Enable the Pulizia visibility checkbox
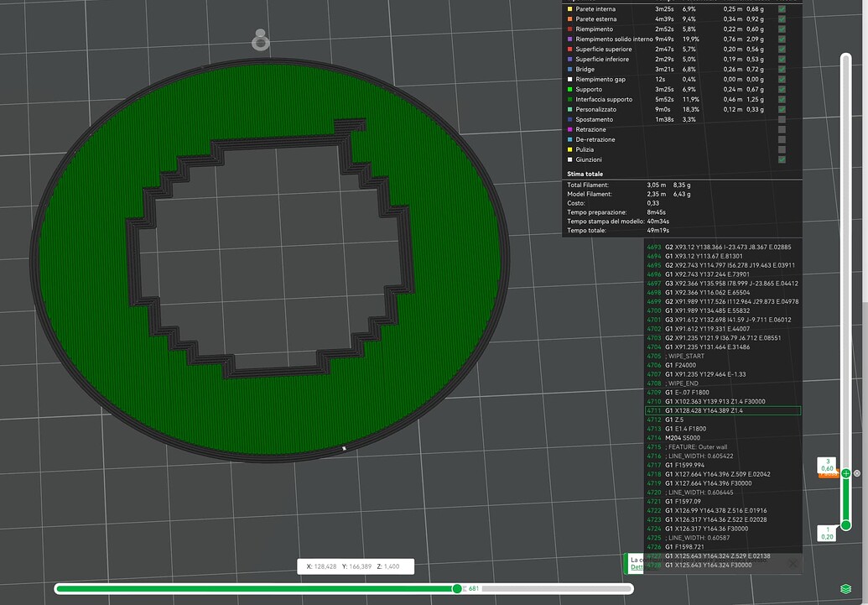868x605 pixels. coord(782,149)
